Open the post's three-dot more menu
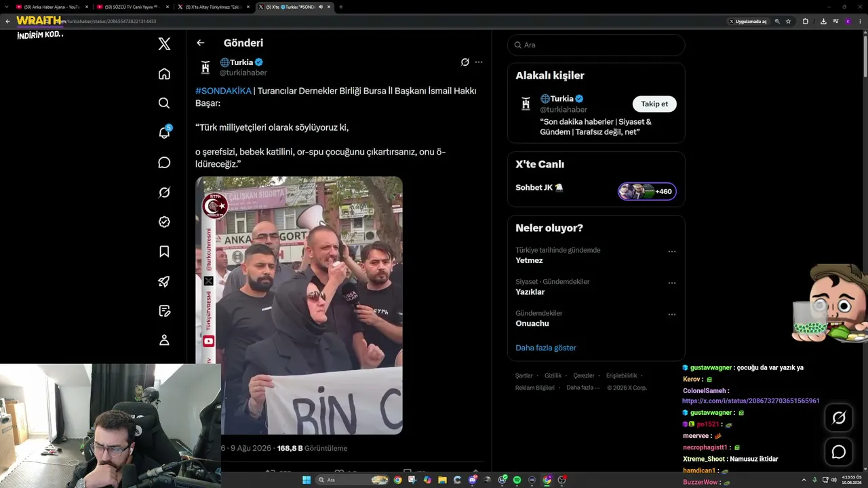 click(x=479, y=62)
